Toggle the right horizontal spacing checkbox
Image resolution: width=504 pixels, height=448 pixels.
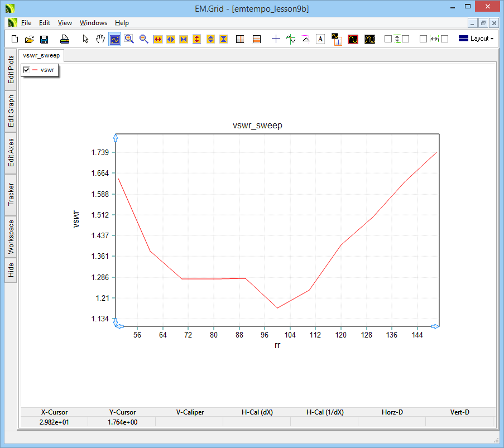445,39
